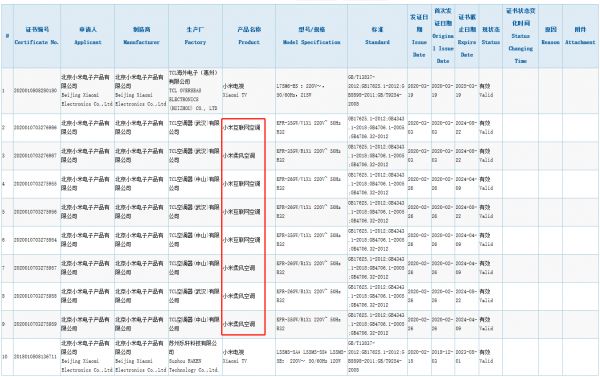This screenshot has width=600, height=377.
Task: Click the expire date 2024-08-22 in row 2
Action: (466, 127)
